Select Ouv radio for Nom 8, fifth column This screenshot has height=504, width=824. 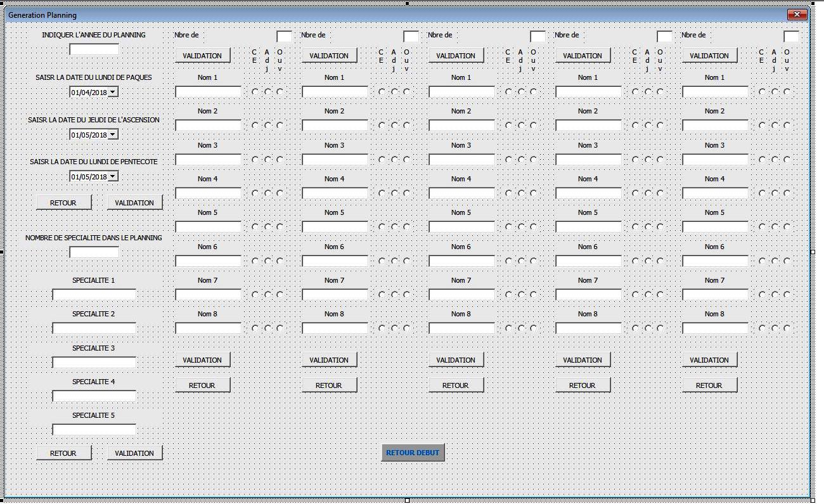787,328
